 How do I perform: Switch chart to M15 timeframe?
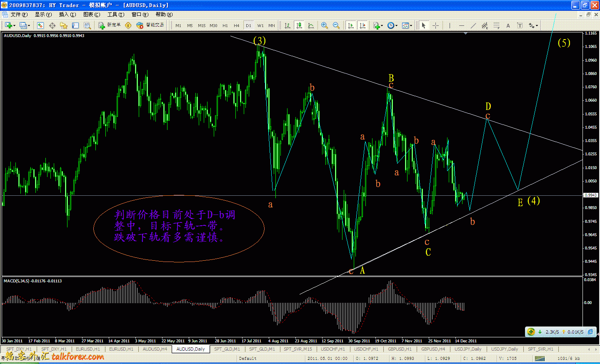202,25
